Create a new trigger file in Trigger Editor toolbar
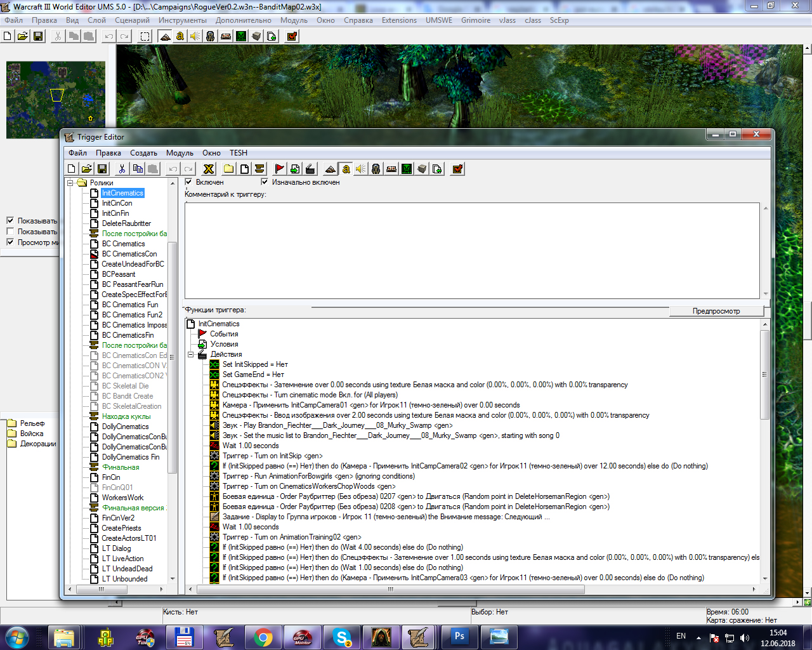Screen dimensions: 812x650 pyautogui.click(x=72, y=169)
